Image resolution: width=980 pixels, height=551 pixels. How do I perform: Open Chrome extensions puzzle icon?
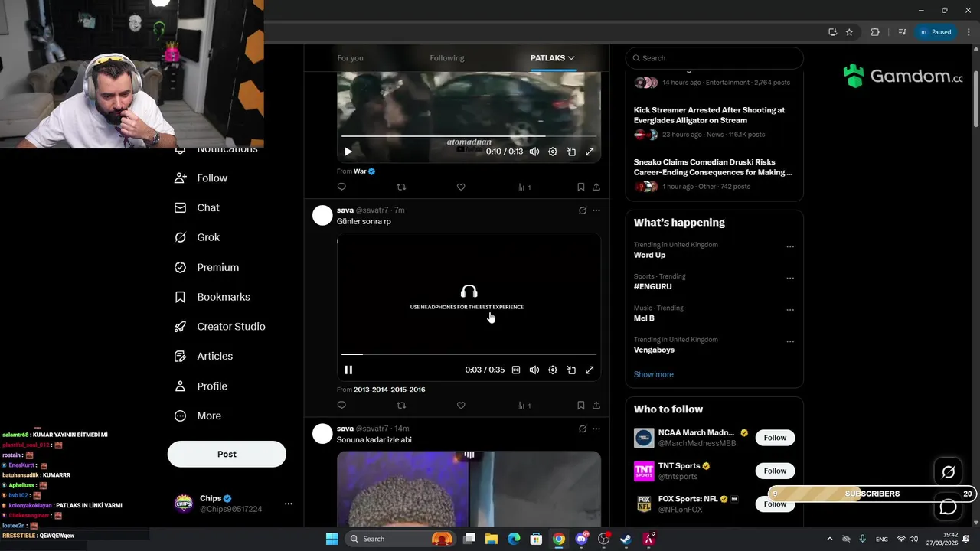coord(875,32)
